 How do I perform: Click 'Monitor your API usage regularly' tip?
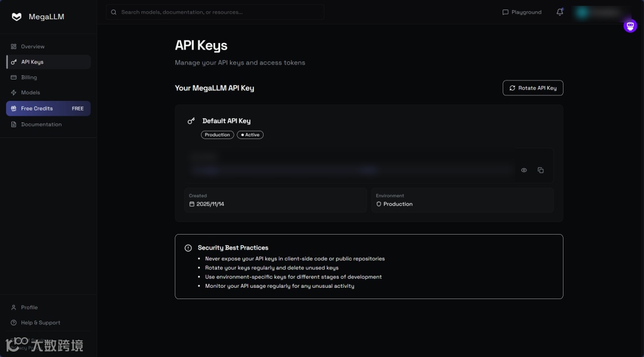[280, 286]
